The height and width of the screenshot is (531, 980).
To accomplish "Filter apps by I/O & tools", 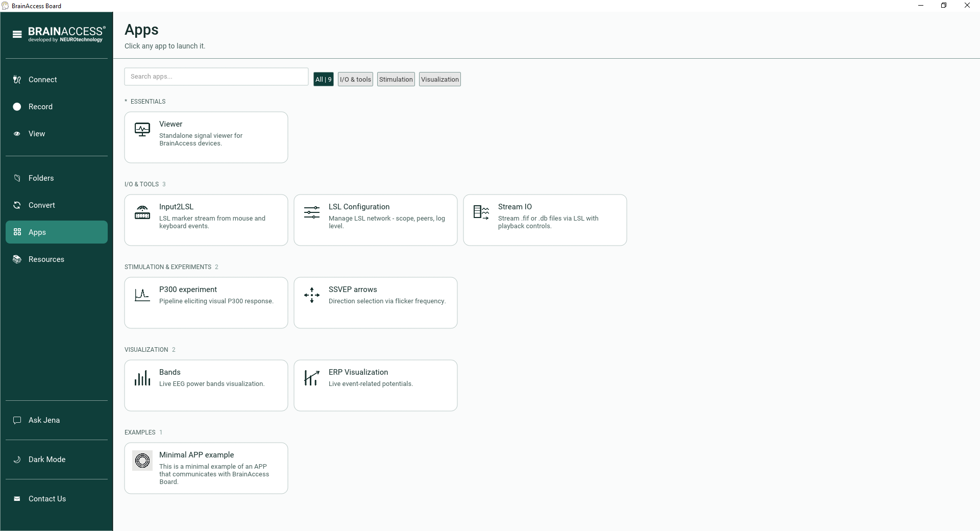I will tap(355, 79).
